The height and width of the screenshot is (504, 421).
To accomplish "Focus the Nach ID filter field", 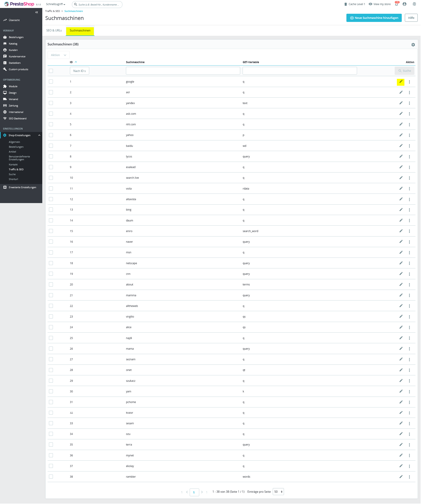I will click(80, 71).
